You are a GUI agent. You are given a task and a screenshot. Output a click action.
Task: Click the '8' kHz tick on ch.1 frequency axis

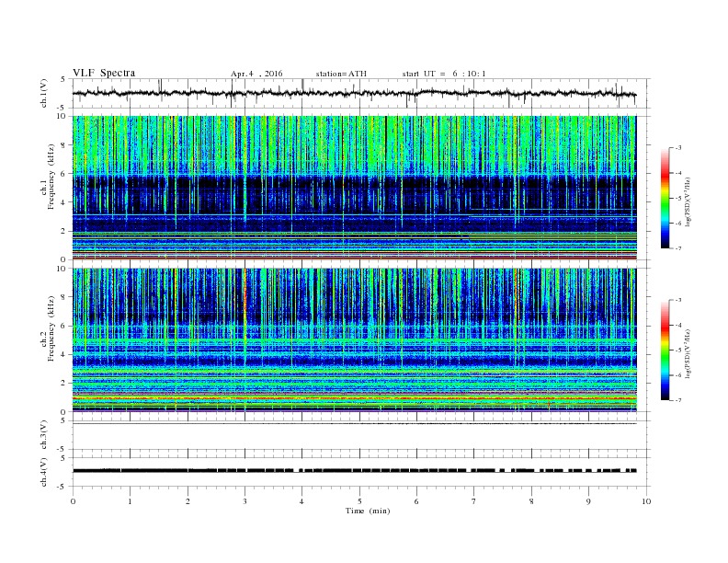[x=63, y=145]
